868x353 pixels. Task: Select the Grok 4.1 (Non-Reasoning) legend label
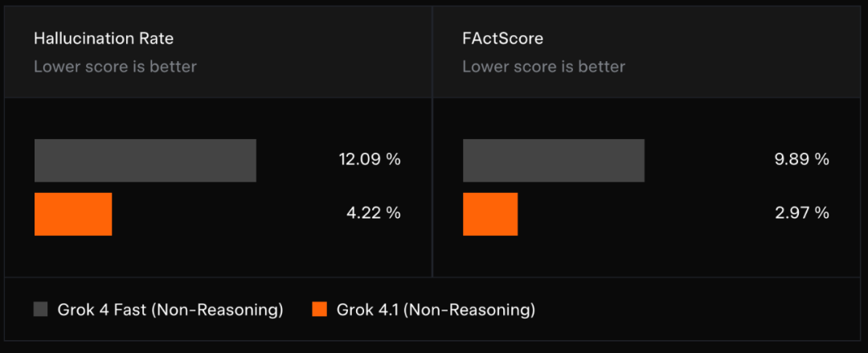pyautogui.click(x=436, y=310)
